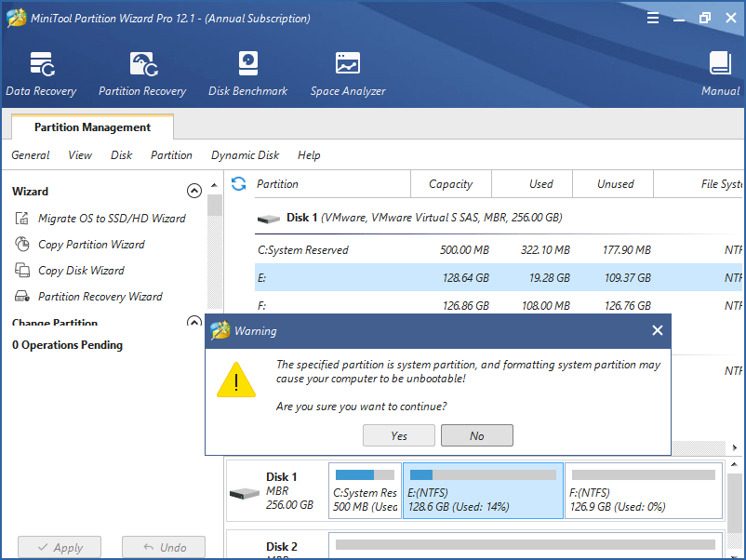Select the Partition Management tab
The image size is (746, 560).
pos(92,127)
